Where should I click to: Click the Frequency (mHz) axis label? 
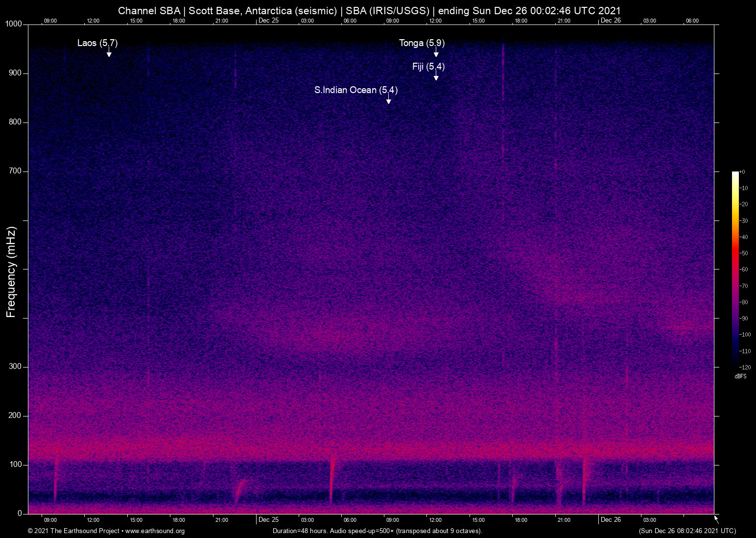coord(11,270)
